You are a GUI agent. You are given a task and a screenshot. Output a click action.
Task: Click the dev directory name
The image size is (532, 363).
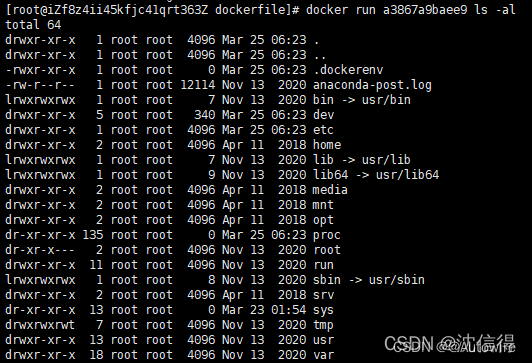pos(323,115)
